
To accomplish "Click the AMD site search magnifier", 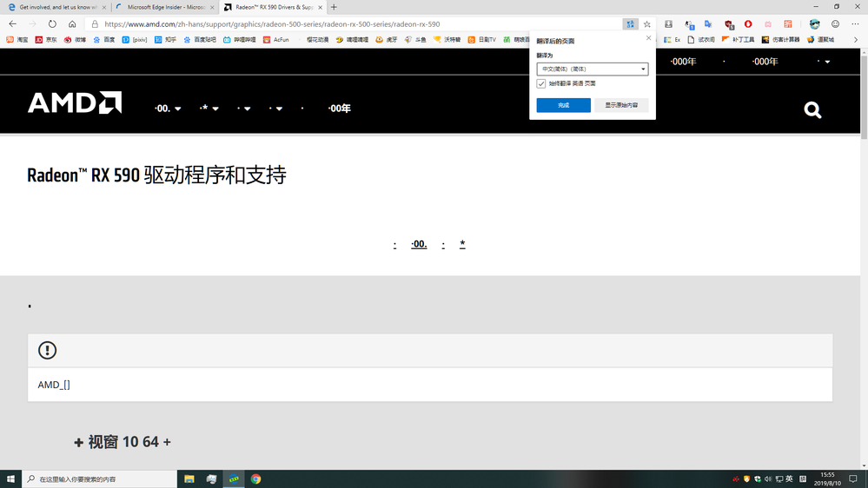I will click(812, 109).
